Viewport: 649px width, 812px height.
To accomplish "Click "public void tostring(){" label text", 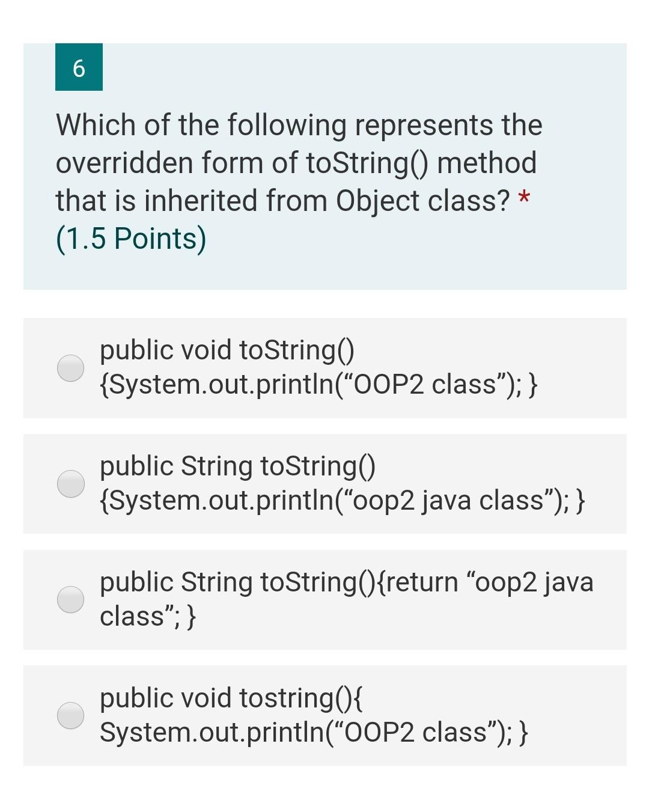I will pyautogui.click(x=232, y=698).
